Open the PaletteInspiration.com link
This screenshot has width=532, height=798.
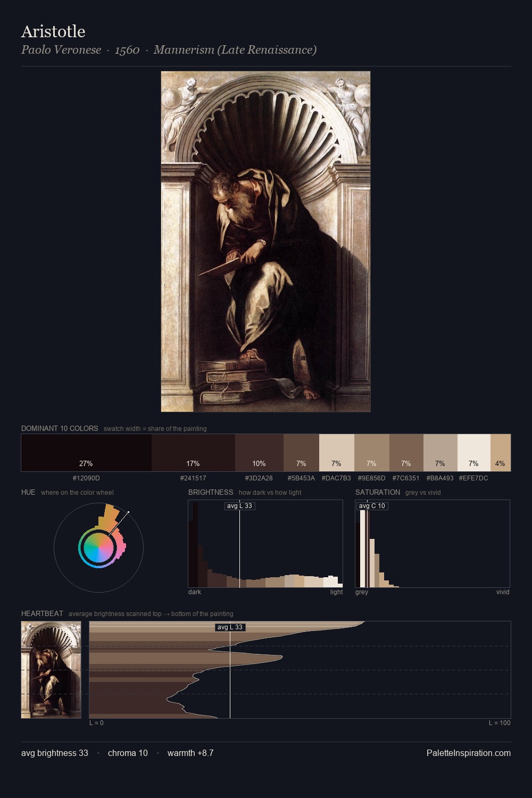pyautogui.click(x=469, y=753)
